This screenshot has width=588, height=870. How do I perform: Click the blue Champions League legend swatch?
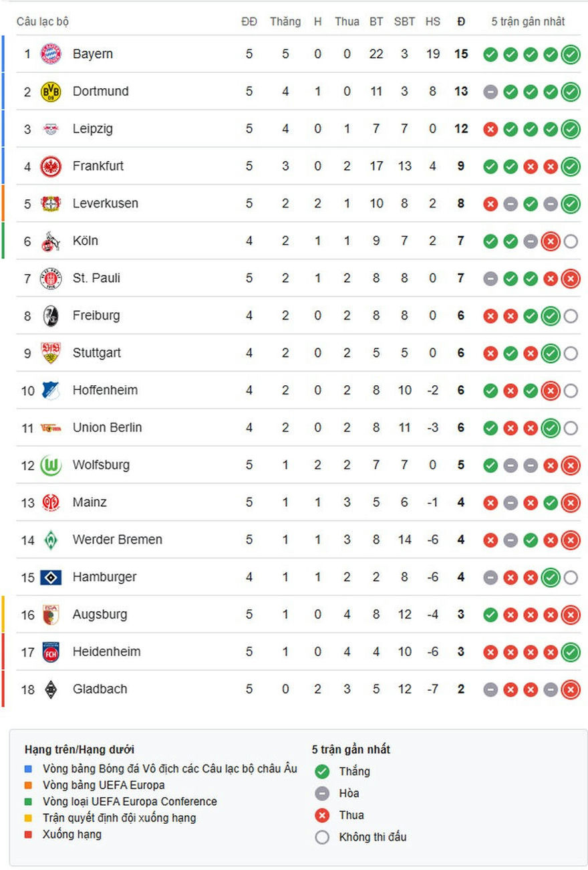28,769
